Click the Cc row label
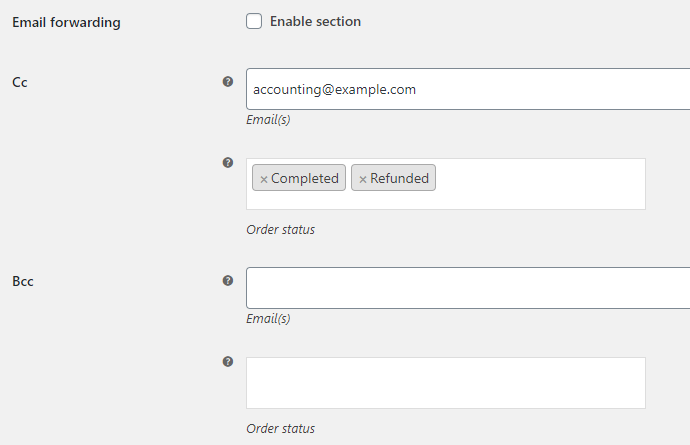Screen dimensions: 690x445 click(20, 82)
